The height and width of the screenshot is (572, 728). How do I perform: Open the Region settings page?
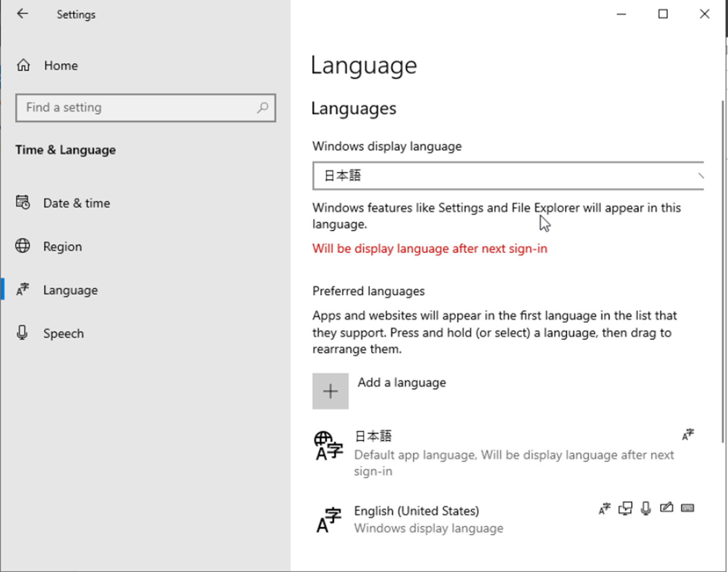coord(62,247)
